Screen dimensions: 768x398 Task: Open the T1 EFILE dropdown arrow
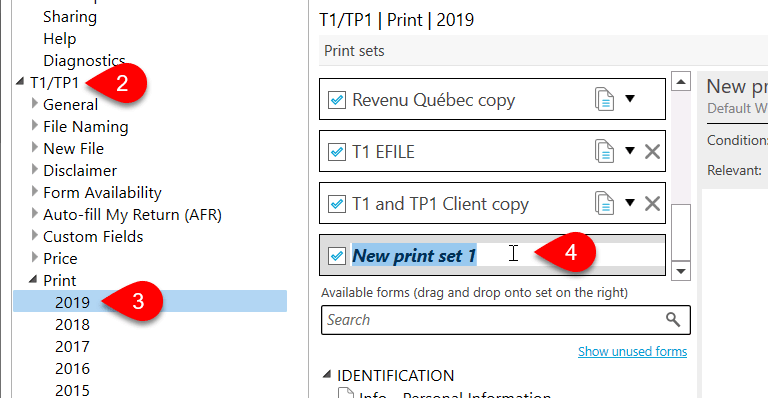[630, 151]
